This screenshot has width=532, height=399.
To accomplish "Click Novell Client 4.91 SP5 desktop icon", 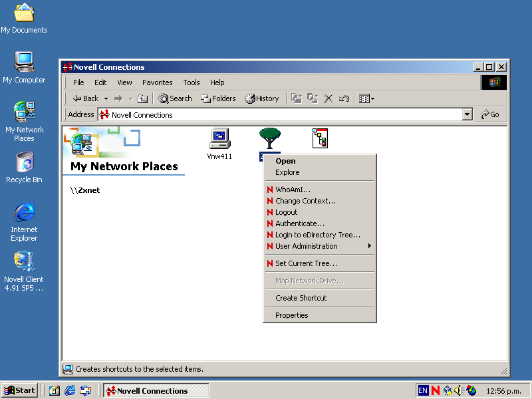I will (24, 271).
